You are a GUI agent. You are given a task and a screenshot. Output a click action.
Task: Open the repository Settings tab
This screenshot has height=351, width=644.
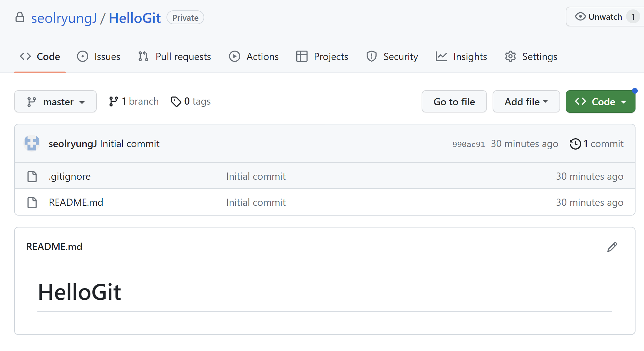(531, 57)
